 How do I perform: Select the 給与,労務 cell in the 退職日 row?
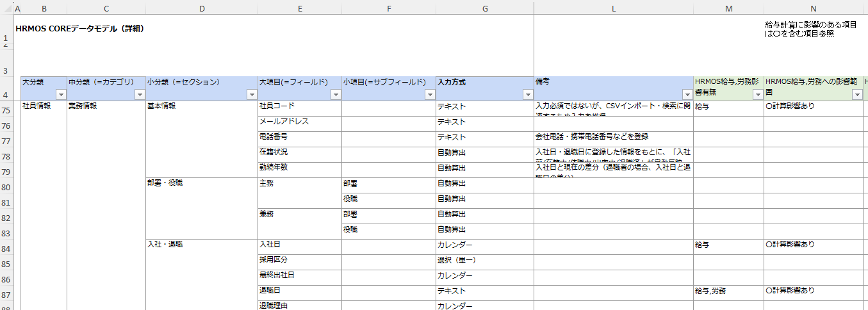coord(728,291)
